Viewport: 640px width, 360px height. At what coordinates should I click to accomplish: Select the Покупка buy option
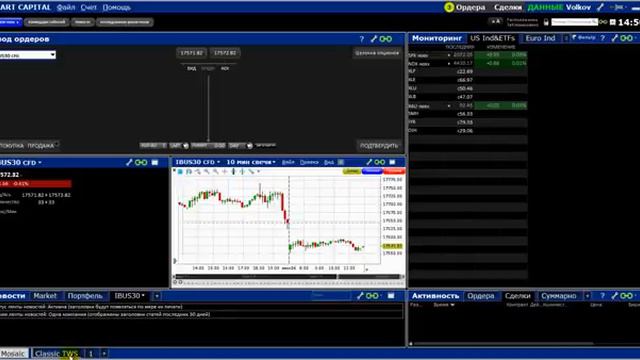(12, 145)
